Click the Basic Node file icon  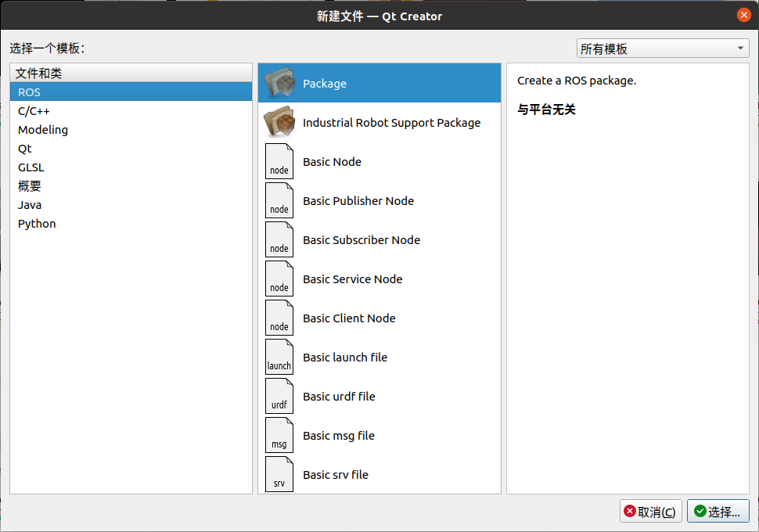(x=279, y=161)
